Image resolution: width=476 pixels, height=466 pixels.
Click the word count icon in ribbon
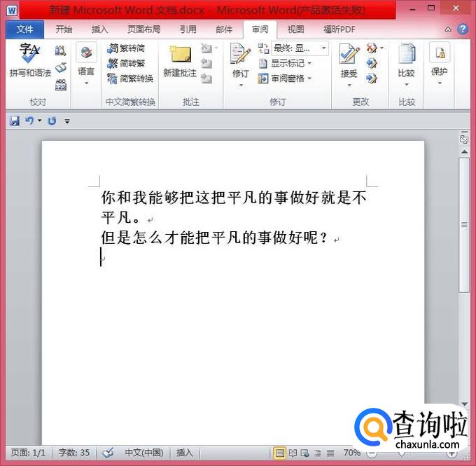point(61,84)
